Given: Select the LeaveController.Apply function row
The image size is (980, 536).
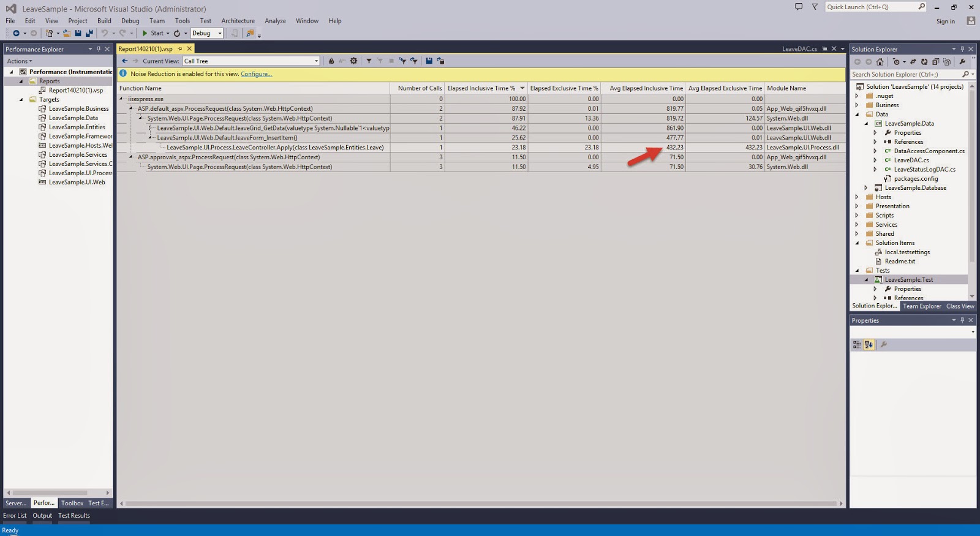Looking at the screenshot, I should 481,148.
